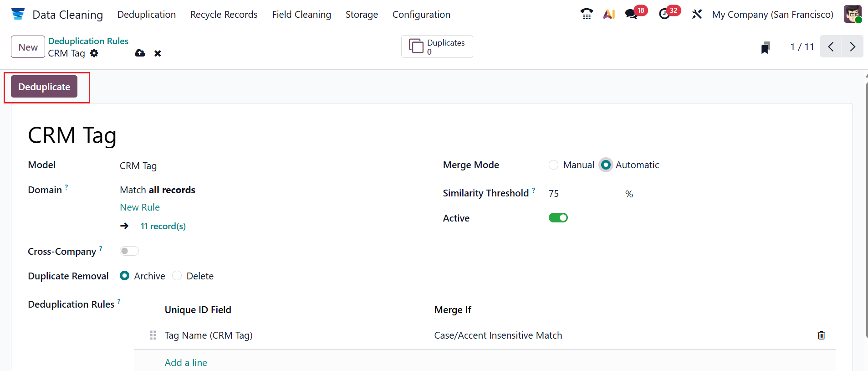Open the activities clock icon
This screenshot has height=371, width=868.
(x=664, y=14)
